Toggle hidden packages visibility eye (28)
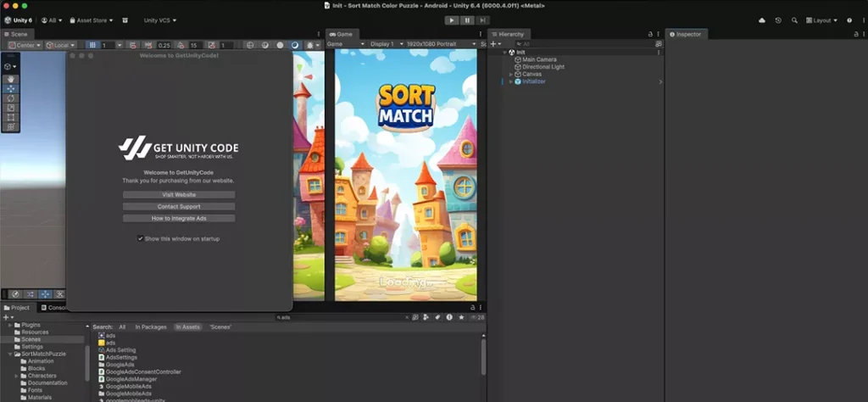Image resolution: width=868 pixels, height=402 pixels. click(477, 317)
